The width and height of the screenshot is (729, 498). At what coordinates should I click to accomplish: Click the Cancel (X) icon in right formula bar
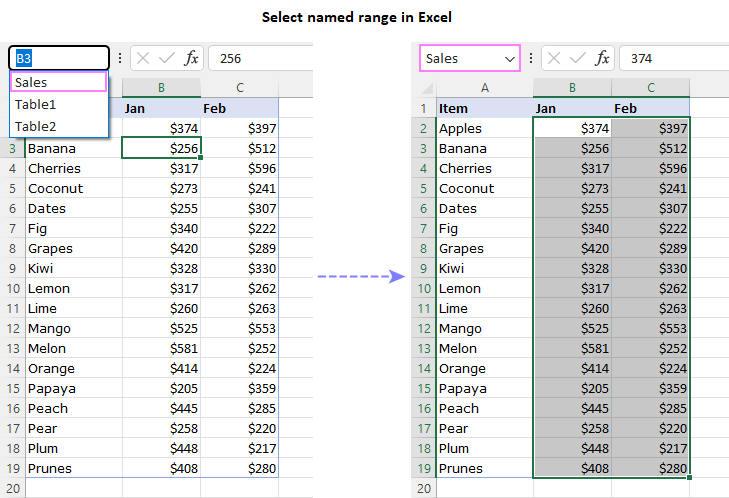coord(554,58)
